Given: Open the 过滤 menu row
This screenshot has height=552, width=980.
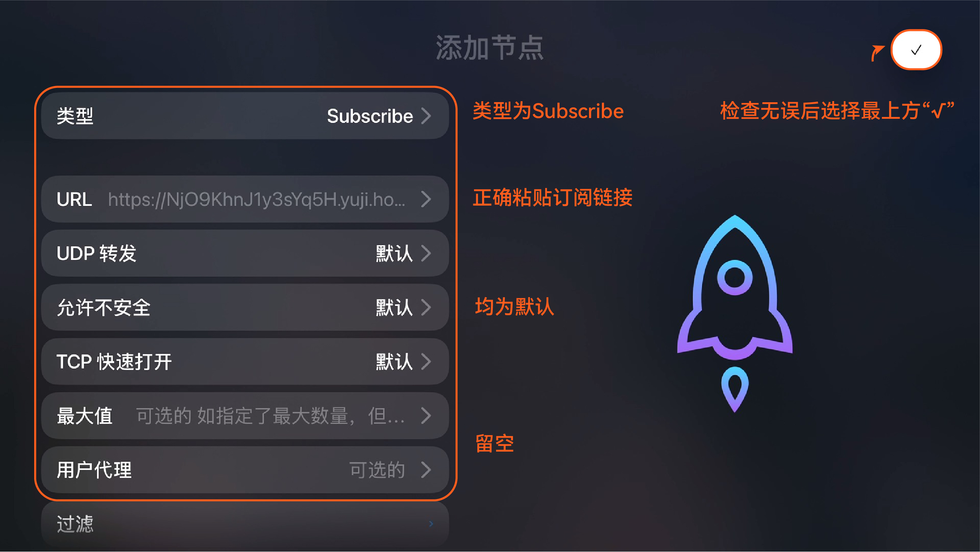Looking at the screenshot, I should [x=245, y=524].
